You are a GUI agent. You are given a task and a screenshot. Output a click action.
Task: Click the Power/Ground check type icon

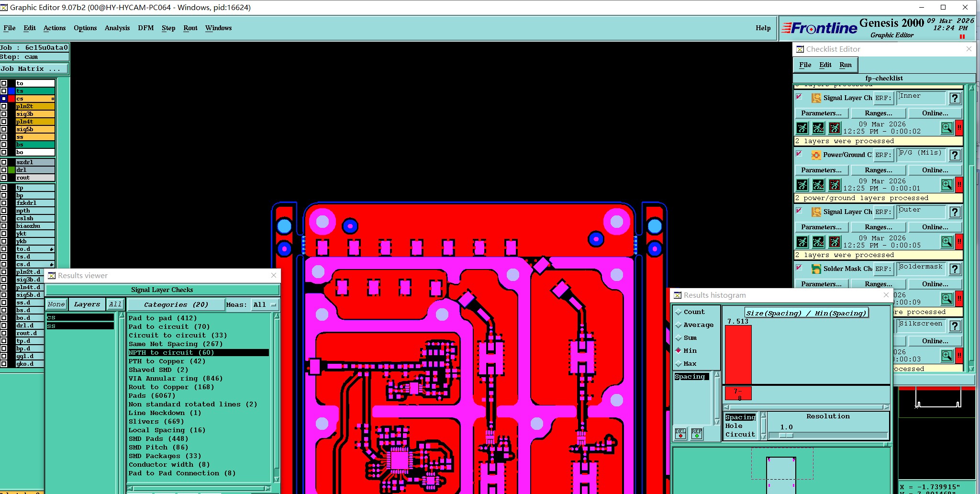tap(816, 155)
